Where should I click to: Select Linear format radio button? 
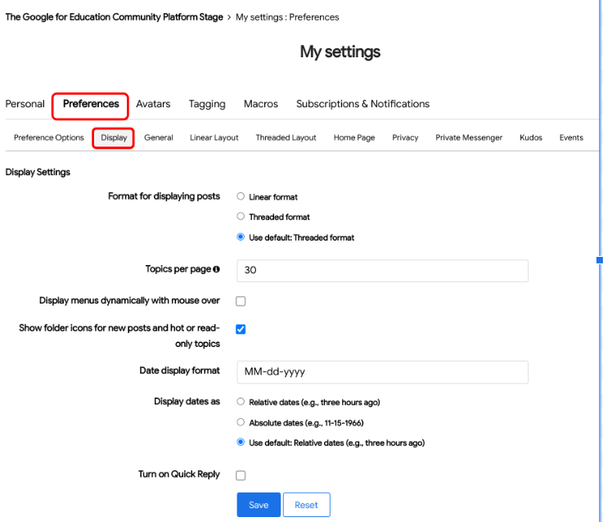point(241,197)
